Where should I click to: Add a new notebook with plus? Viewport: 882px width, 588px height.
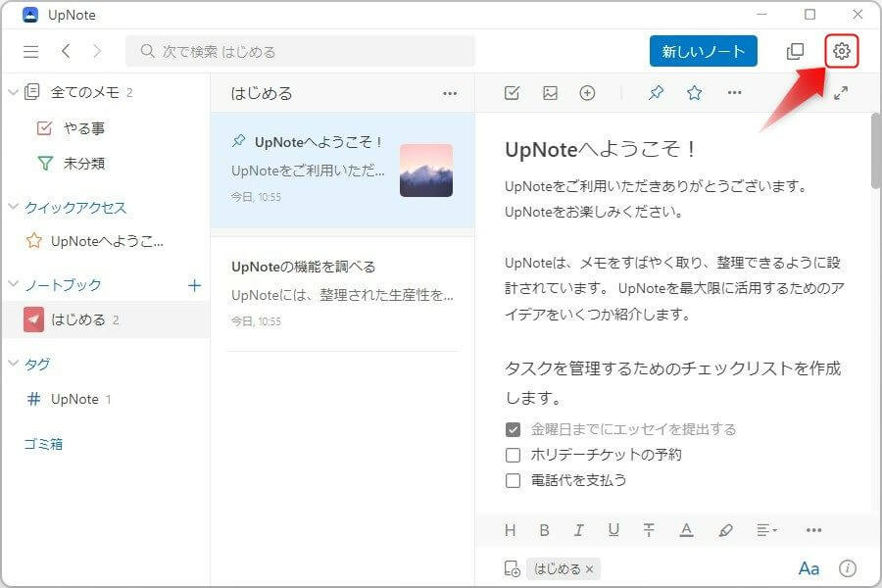point(194,285)
